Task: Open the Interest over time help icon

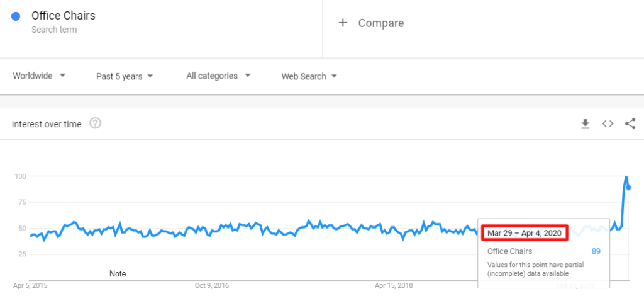Action: coord(96,123)
